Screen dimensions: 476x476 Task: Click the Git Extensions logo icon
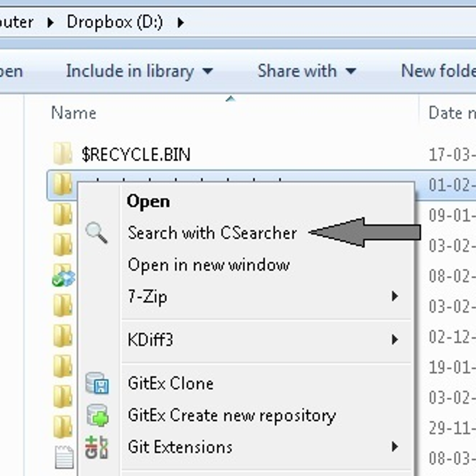click(96, 447)
